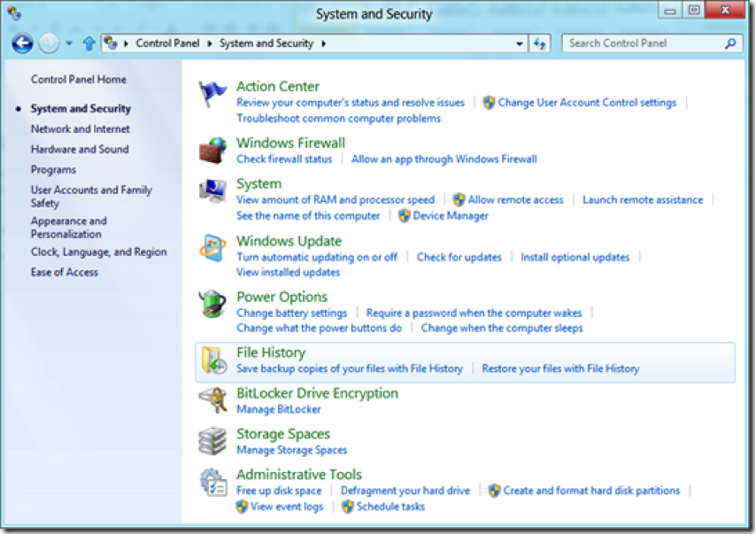Click the Action Center flag icon

tap(212, 93)
